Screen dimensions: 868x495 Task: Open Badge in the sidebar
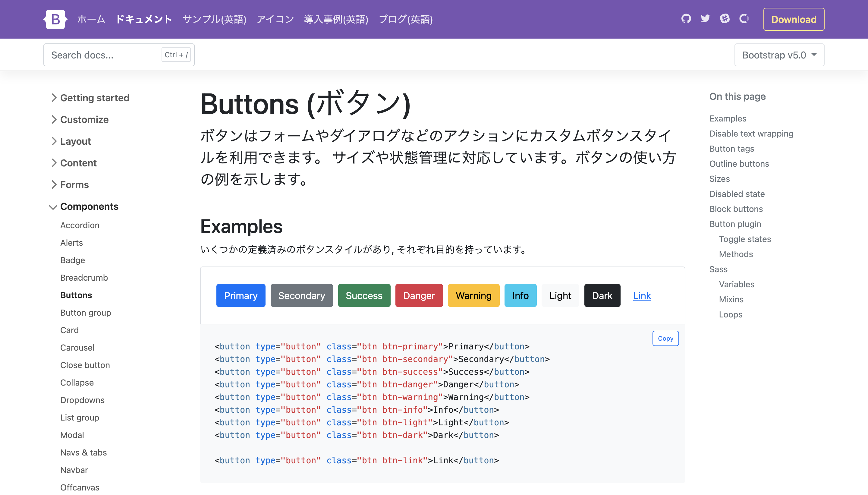coord(72,260)
